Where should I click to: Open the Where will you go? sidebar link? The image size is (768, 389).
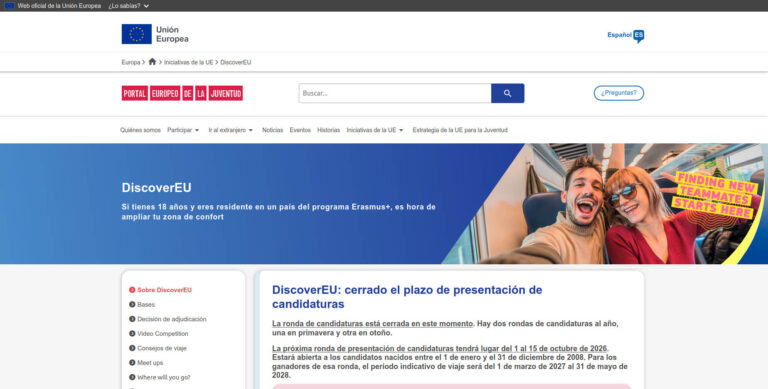164,377
